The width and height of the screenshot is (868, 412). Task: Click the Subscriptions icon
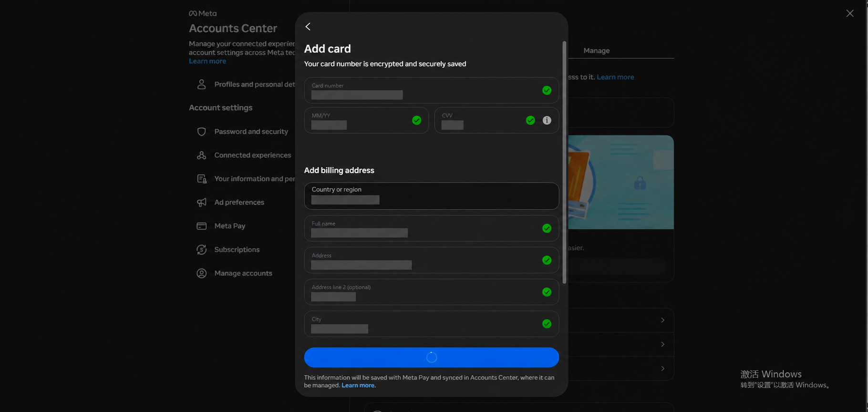click(202, 250)
